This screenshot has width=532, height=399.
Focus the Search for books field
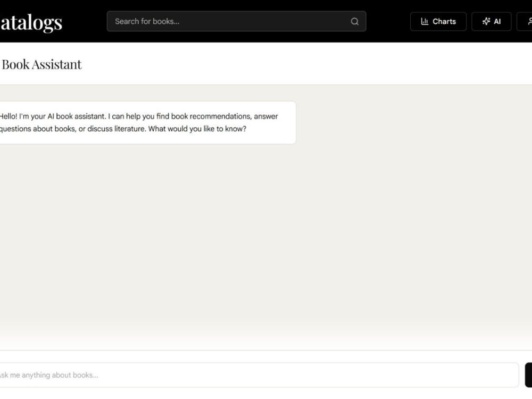[x=237, y=21]
